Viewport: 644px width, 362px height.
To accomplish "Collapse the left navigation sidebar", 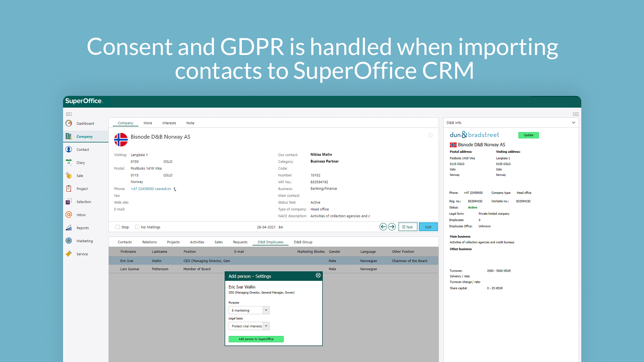I will [69, 114].
